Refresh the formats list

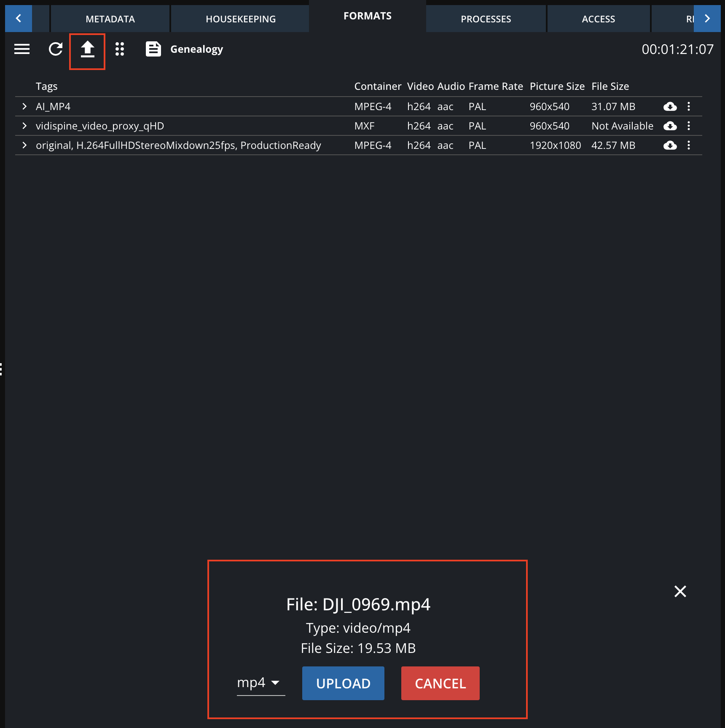[x=55, y=49]
